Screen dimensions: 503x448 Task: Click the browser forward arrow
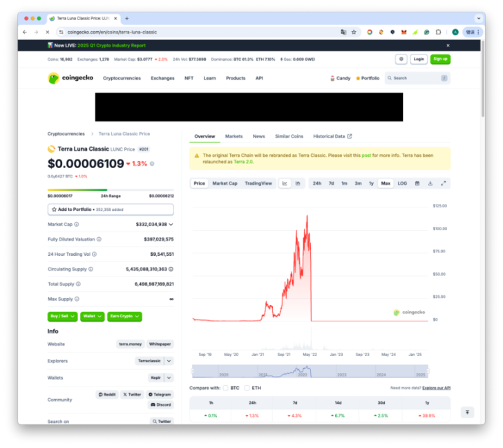[x=36, y=32]
